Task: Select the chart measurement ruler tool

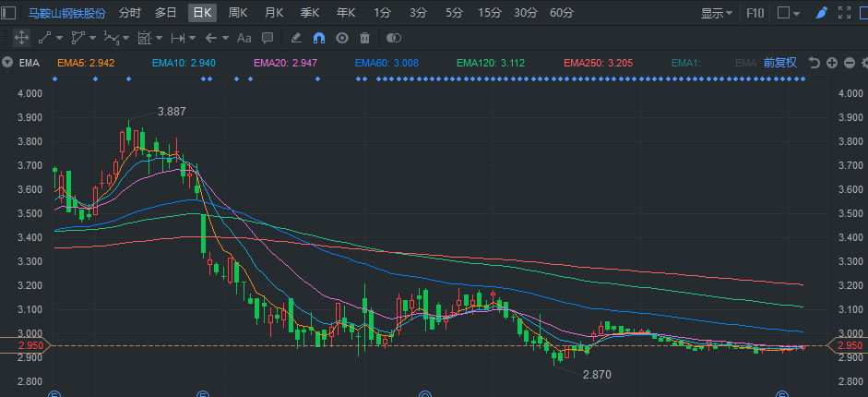Action: point(145,38)
